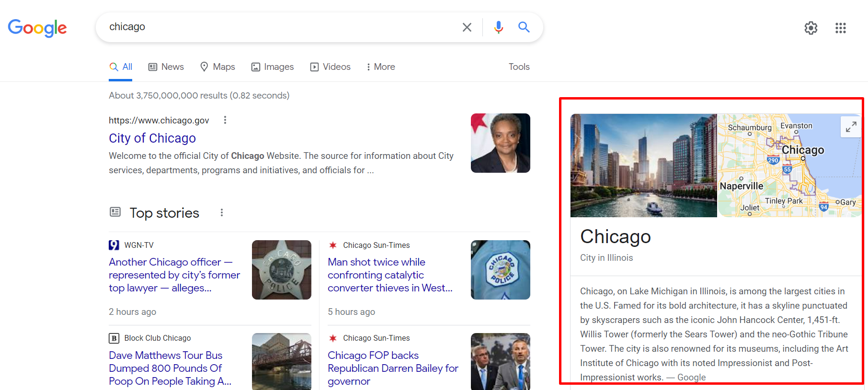This screenshot has width=868, height=390.
Task: Open the Chicago skyline river photo
Action: [x=644, y=166]
